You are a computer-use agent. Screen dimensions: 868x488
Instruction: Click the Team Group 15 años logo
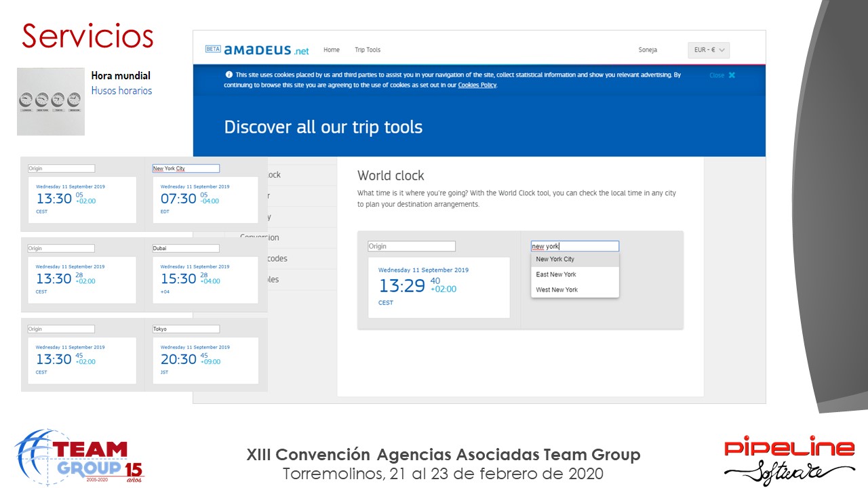click(80, 457)
